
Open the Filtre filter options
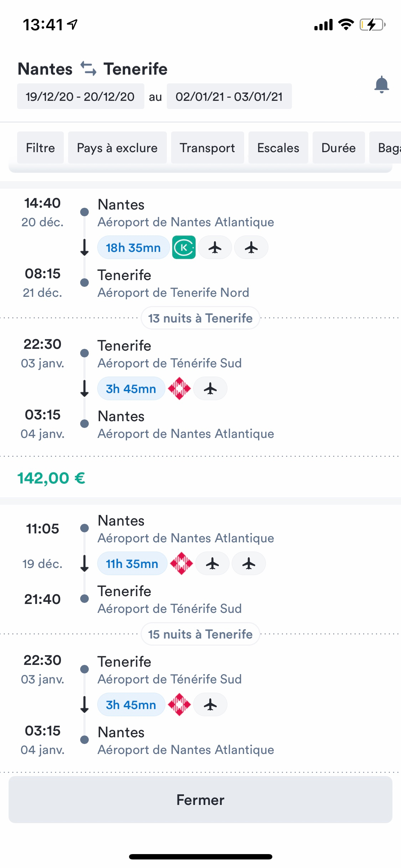tap(40, 148)
